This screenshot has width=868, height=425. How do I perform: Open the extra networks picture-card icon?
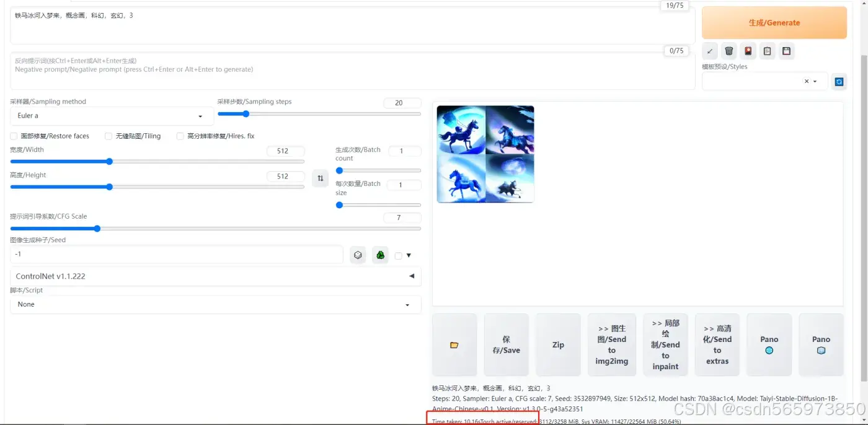[x=748, y=51]
